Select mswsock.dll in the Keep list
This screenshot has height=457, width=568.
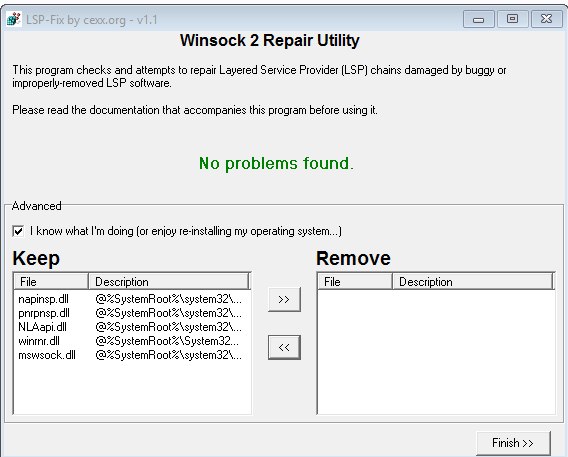[47, 355]
